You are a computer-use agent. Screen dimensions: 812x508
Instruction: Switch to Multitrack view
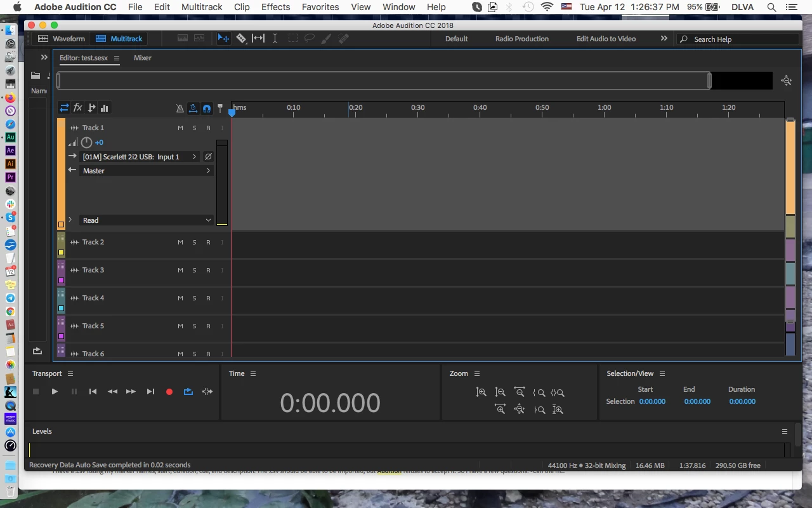point(119,39)
